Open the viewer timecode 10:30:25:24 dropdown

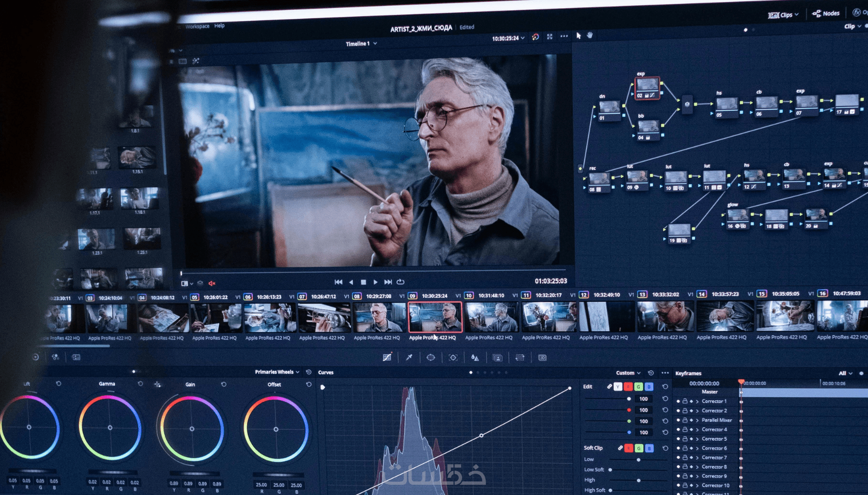coord(508,38)
